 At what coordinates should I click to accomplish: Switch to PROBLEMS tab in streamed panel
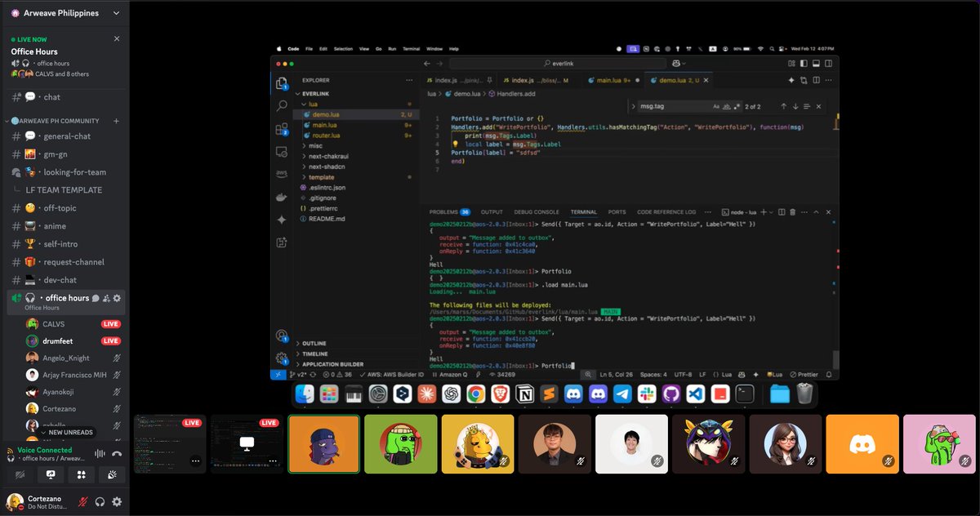[x=449, y=211]
